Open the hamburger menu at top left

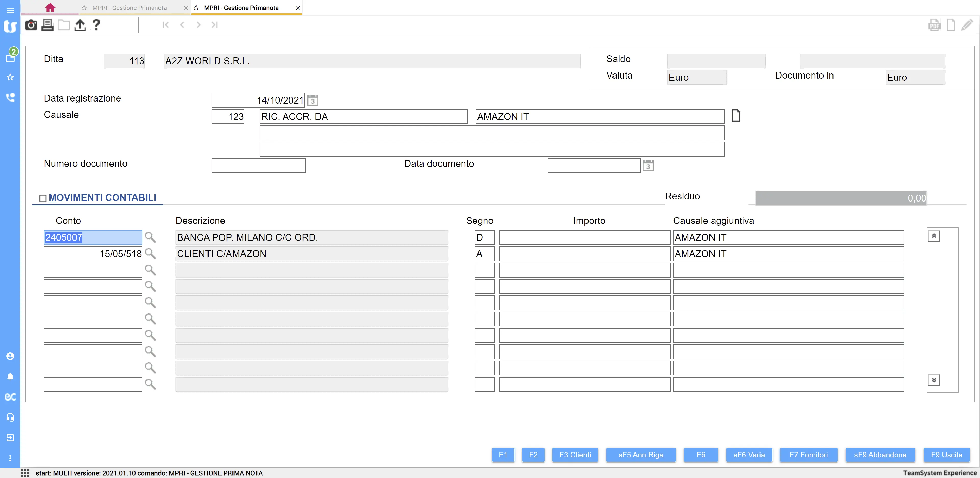(10, 11)
